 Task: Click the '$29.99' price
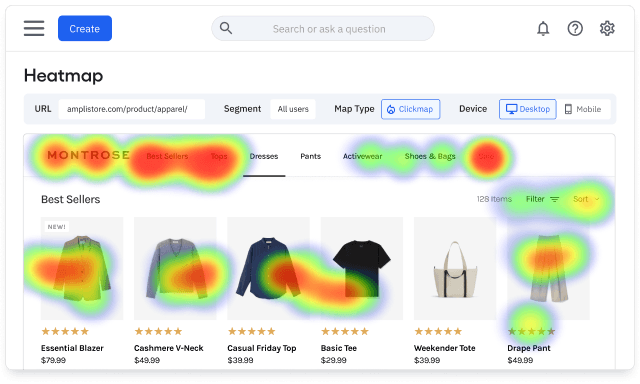333,360
